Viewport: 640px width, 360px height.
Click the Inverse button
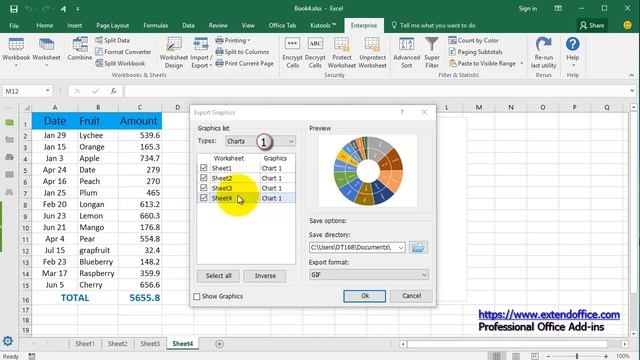[265, 276]
